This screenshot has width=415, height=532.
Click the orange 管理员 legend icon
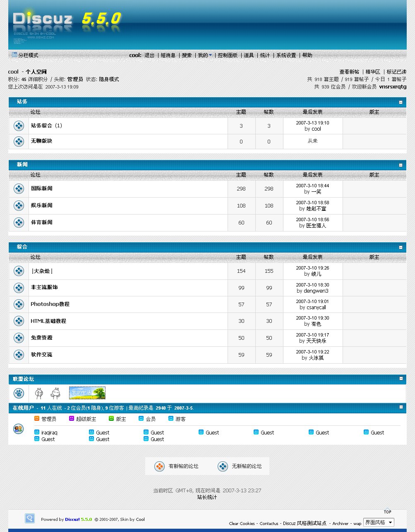tap(37, 419)
